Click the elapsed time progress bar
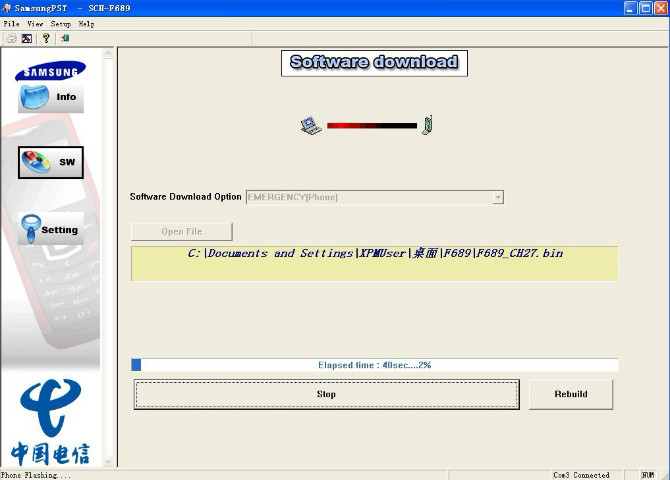This screenshot has height=480, width=670. coord(374,365)
